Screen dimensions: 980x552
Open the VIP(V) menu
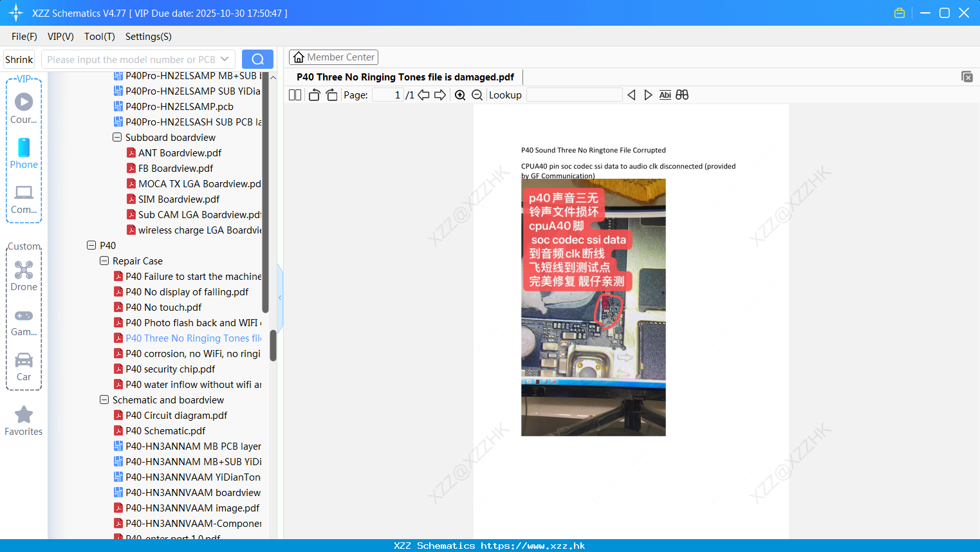(60, 37)
